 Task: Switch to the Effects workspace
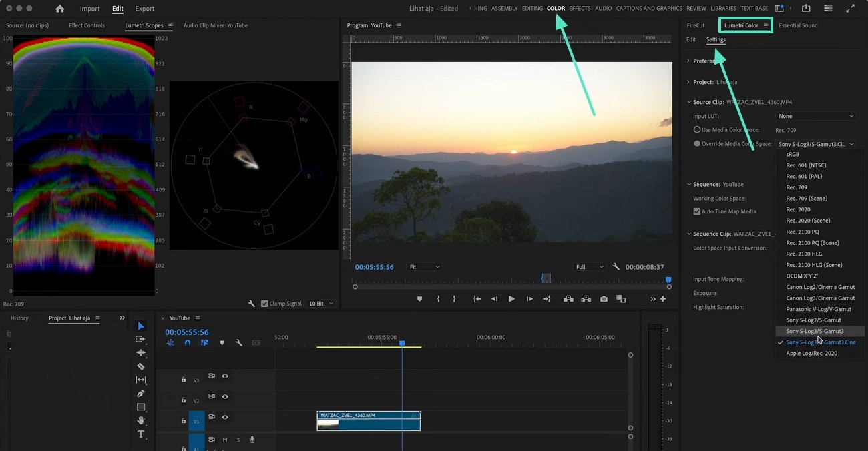[579, 9]
